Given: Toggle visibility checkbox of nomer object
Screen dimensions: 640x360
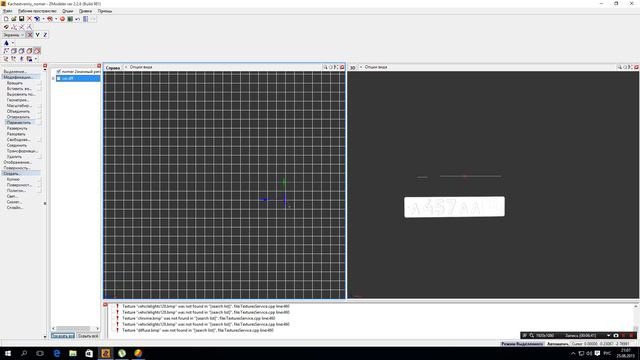Looking at the screenshot, I should click(x=58, y=71).
